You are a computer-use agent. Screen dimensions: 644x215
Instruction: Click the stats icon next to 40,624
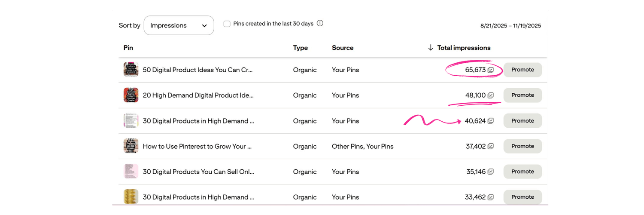491,121
